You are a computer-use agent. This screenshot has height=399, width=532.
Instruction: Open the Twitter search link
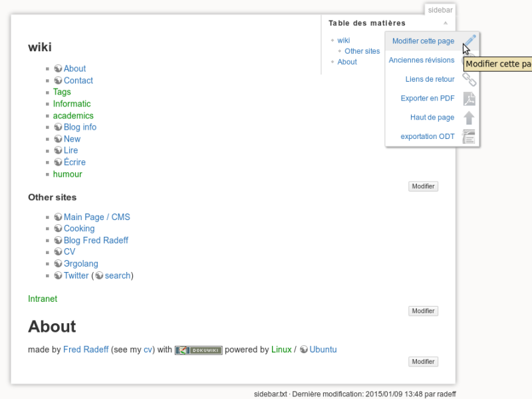point(118,275)
